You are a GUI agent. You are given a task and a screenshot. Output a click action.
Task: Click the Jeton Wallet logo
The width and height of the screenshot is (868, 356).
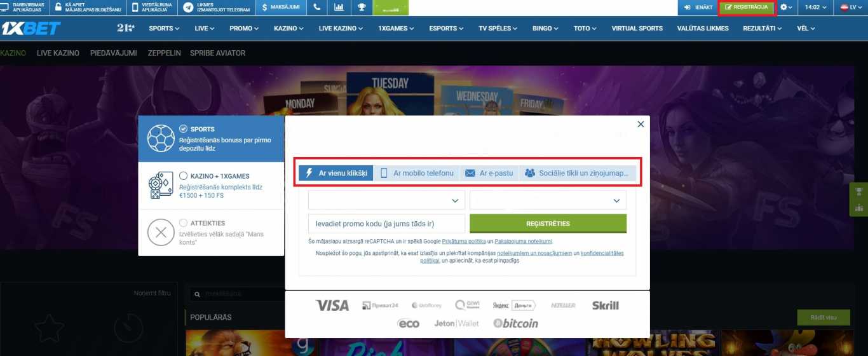pos(456,324)
